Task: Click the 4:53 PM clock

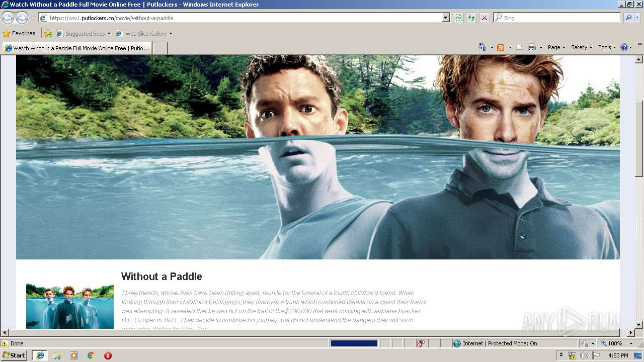Action: 618,355
